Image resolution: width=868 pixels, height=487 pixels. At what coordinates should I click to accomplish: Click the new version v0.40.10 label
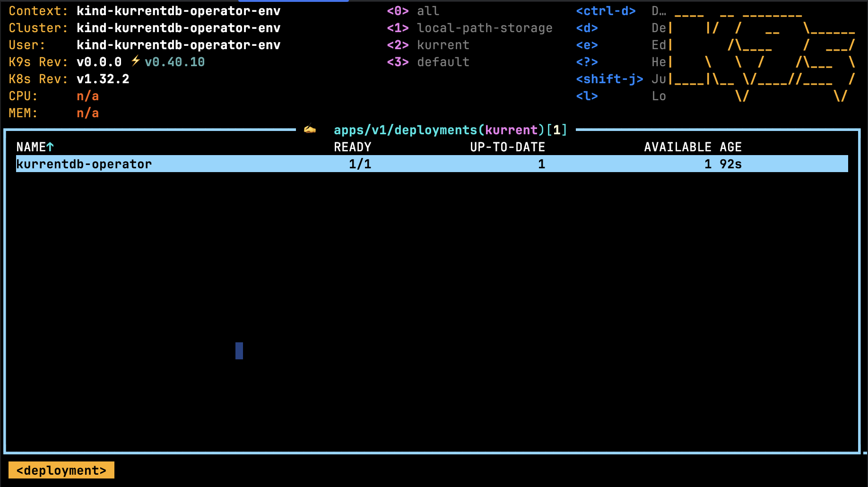(174, 62)
